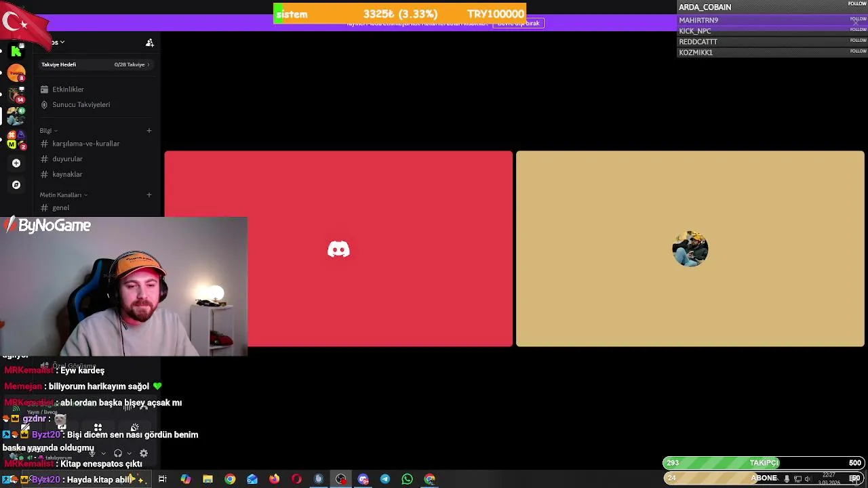This screenshot has width=868, height=488.
Task: Open File Explorer from the taskbar
Action: coord(208,479)
